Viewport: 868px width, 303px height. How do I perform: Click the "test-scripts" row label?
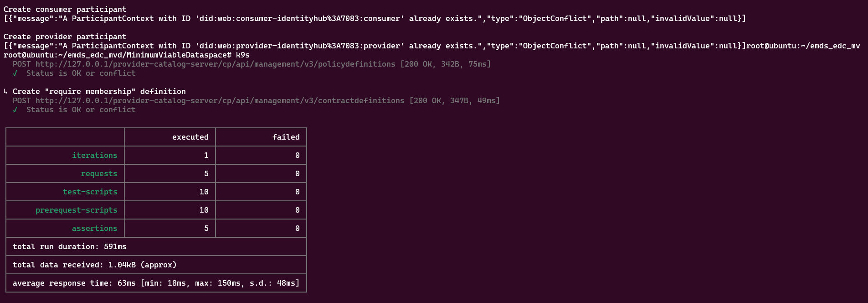[x=90, y=192]
